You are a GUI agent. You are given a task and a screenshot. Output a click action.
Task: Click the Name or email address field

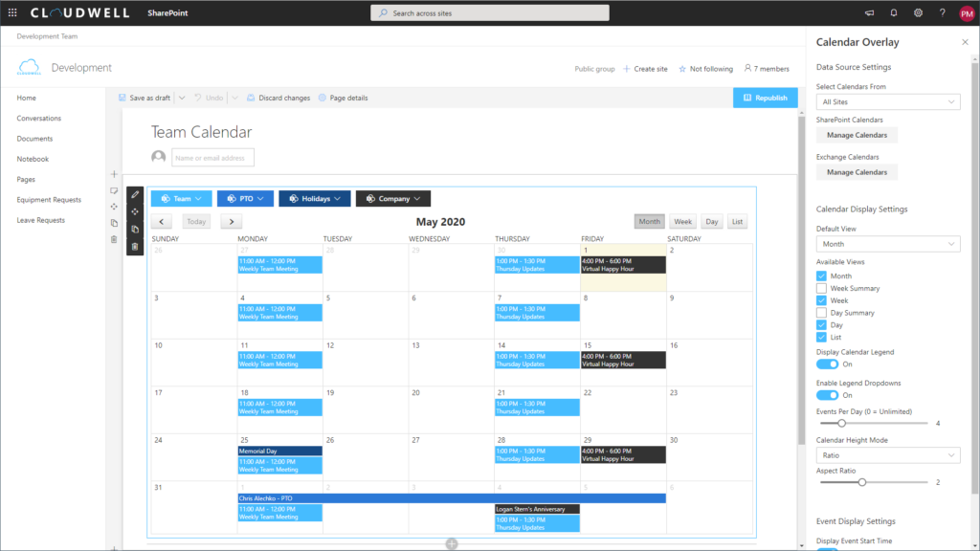[x=212, y=158]
